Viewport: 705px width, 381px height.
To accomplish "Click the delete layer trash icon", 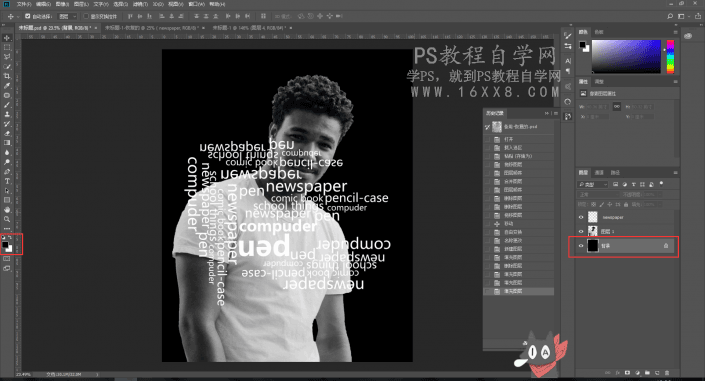I will pyautogui.click(x=667, y=373).
